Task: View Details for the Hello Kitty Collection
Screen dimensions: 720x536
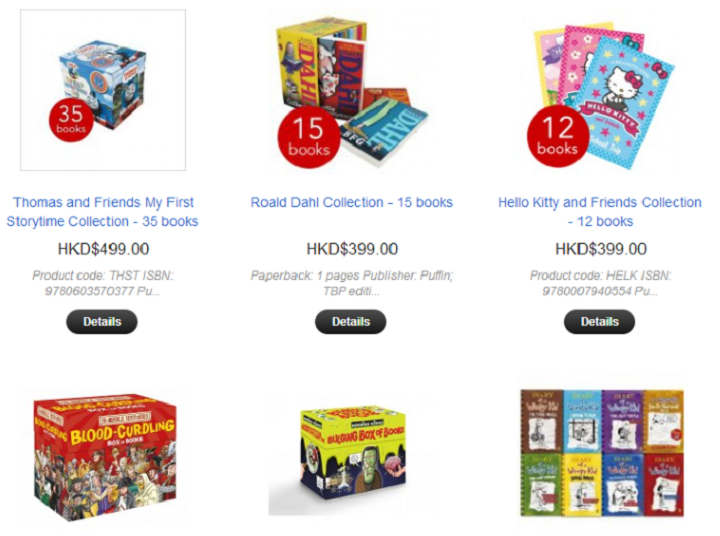Action: click(x=600, y=322)
